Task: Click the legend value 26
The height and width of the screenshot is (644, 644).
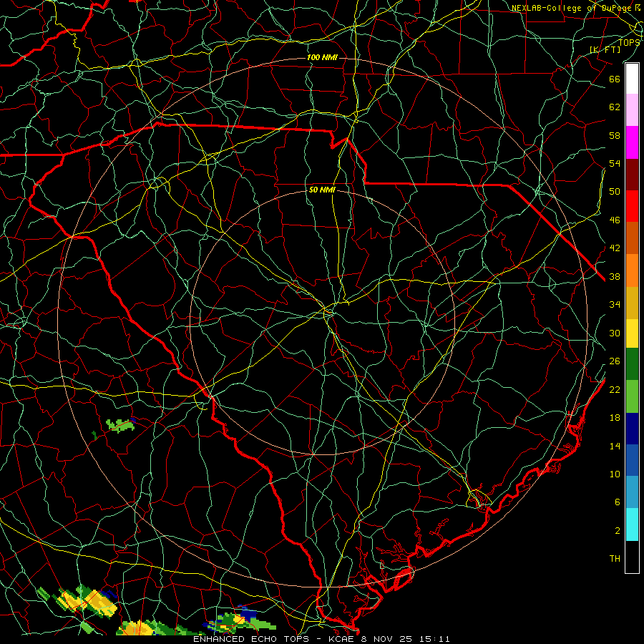Action: [x=615, y=361]
